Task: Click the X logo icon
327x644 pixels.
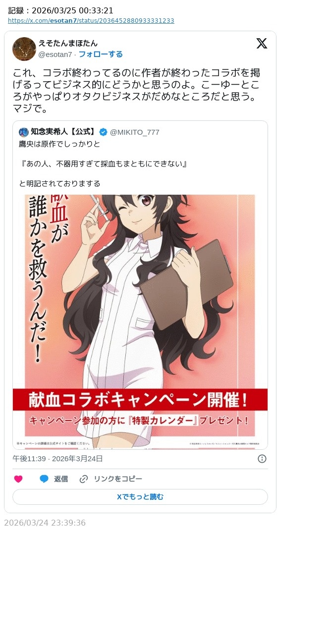Action: [x=262, y=44]
